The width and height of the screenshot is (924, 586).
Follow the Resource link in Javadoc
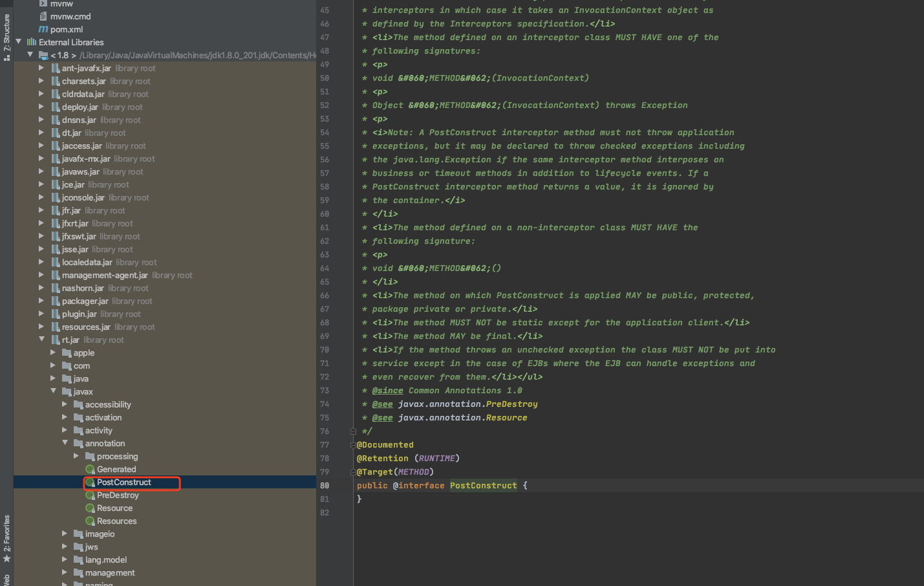[506, 418]
